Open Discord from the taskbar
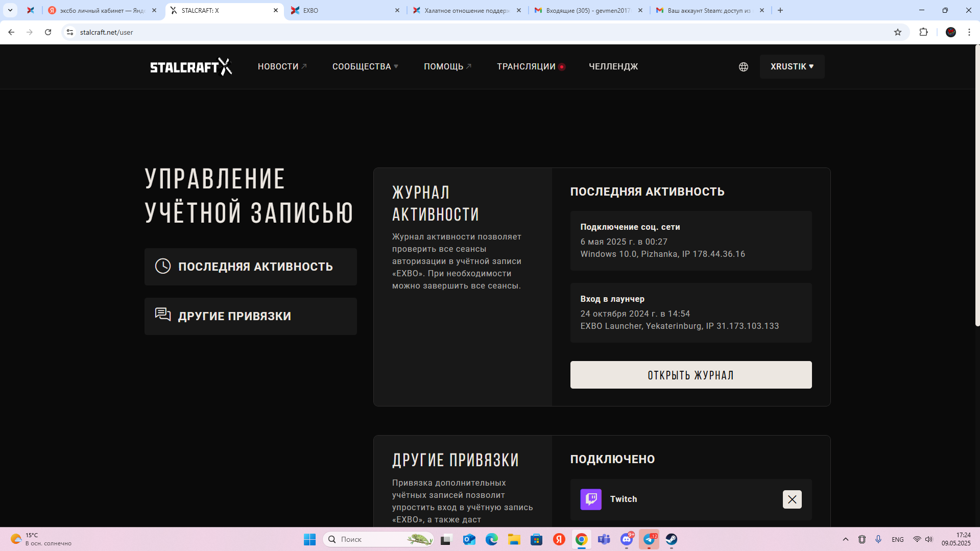 pyautogui.click(x=627, y=539)
